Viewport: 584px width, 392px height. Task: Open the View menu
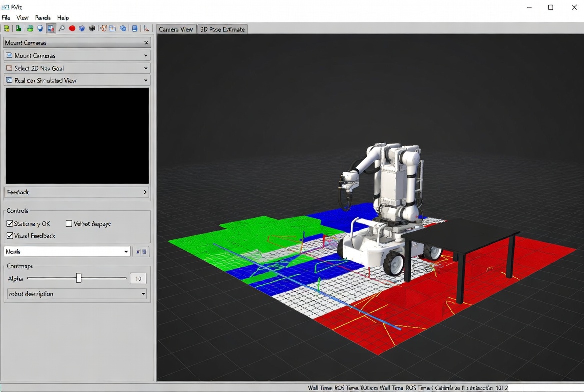click(22, 18)
